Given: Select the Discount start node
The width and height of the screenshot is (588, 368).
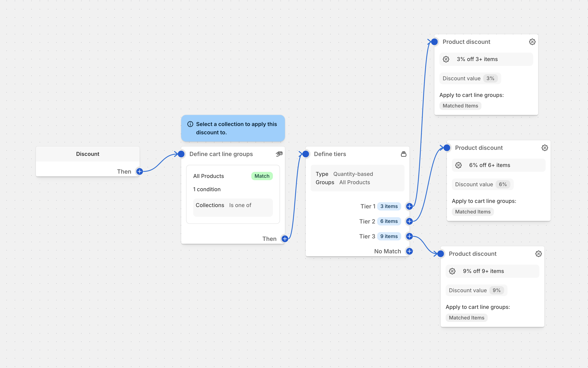Looking at the screenshot, I should (88, 154).
